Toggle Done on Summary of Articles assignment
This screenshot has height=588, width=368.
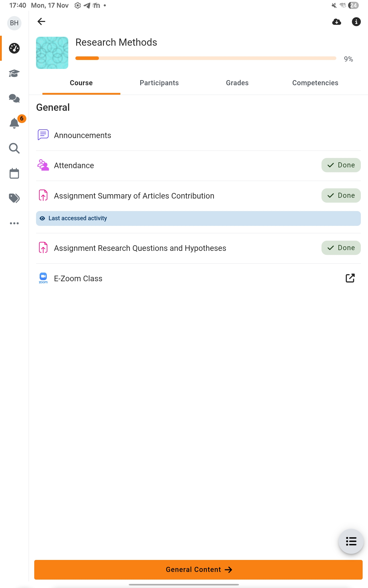pos(341,195)
